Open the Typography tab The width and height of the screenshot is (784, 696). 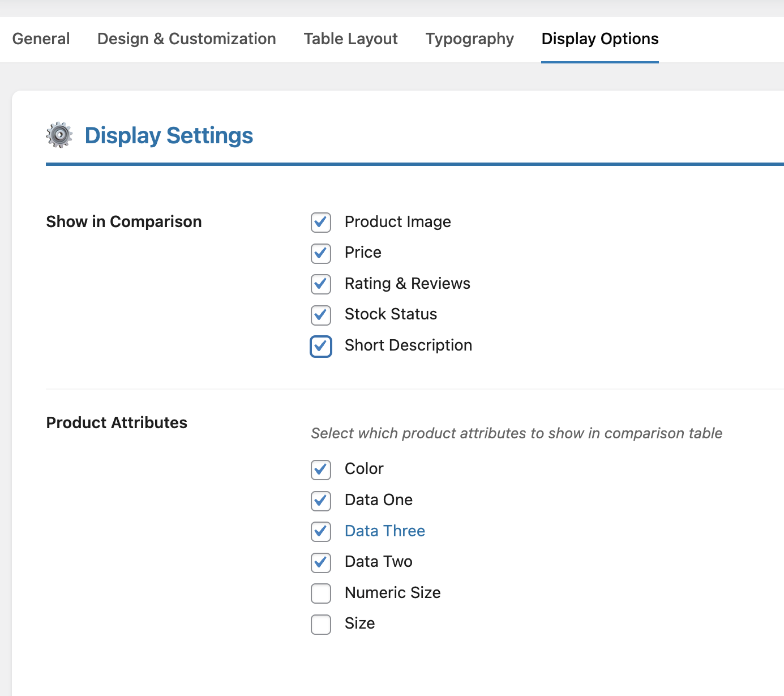469,39
